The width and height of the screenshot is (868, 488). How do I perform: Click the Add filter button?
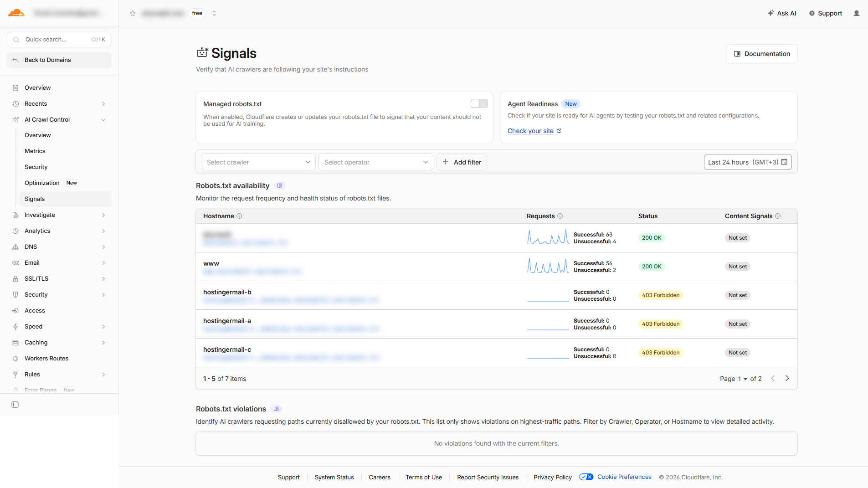point(462,162)
